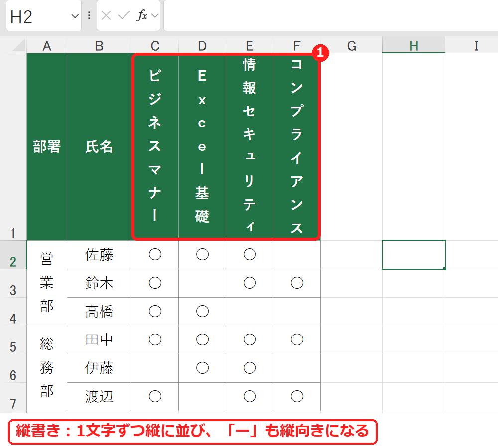Select row 5 header
This screenshot has height=448, width=498.
(x=13, y=340)
